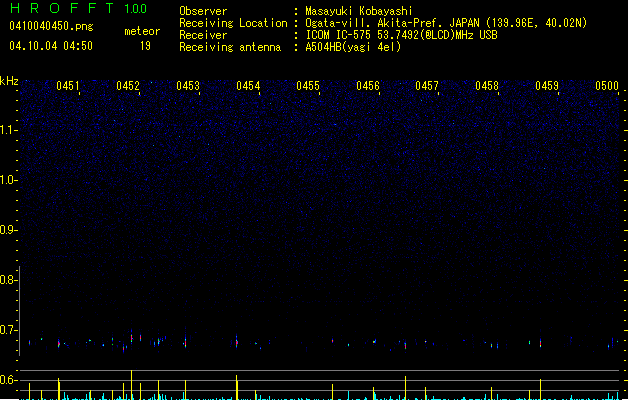Click the 0.8 kHz frequency axis label

click(8, 280)
